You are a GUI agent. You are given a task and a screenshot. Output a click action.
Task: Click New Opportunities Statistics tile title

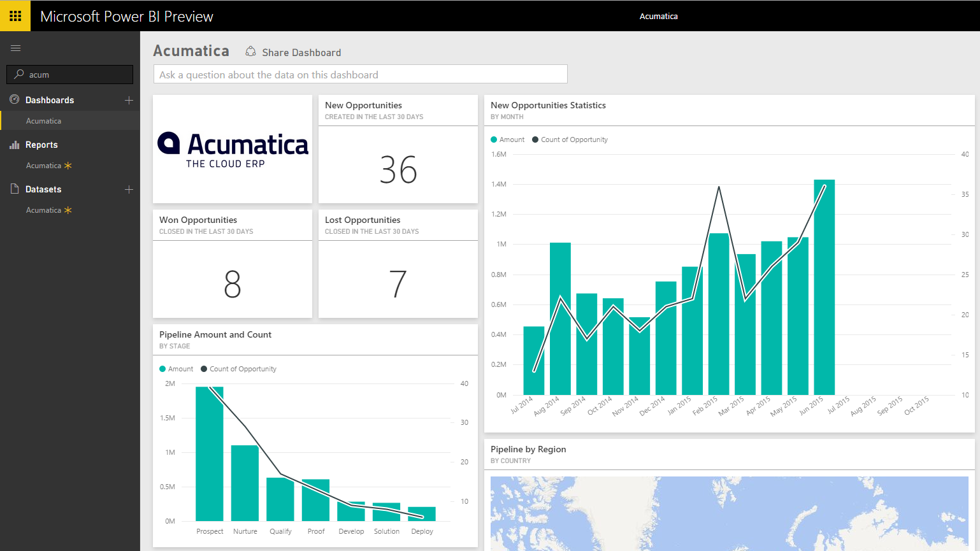tap(548, 105)
